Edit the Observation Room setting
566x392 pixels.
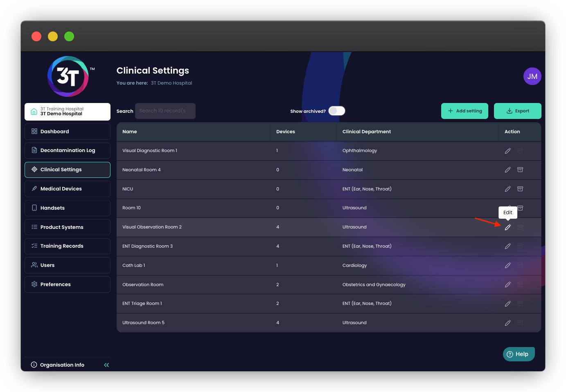pos(507,284)
